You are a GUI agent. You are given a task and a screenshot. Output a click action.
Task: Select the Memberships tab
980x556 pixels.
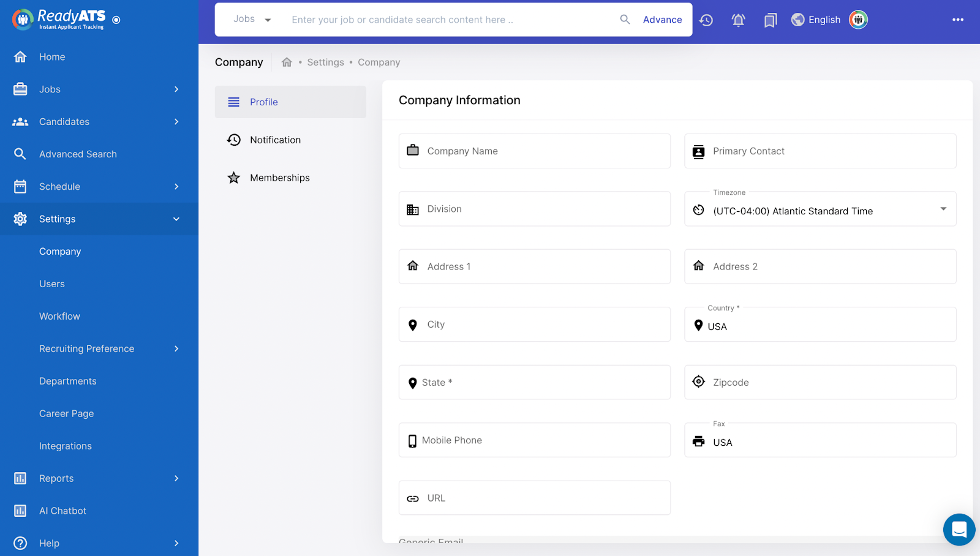coord(290,178)
